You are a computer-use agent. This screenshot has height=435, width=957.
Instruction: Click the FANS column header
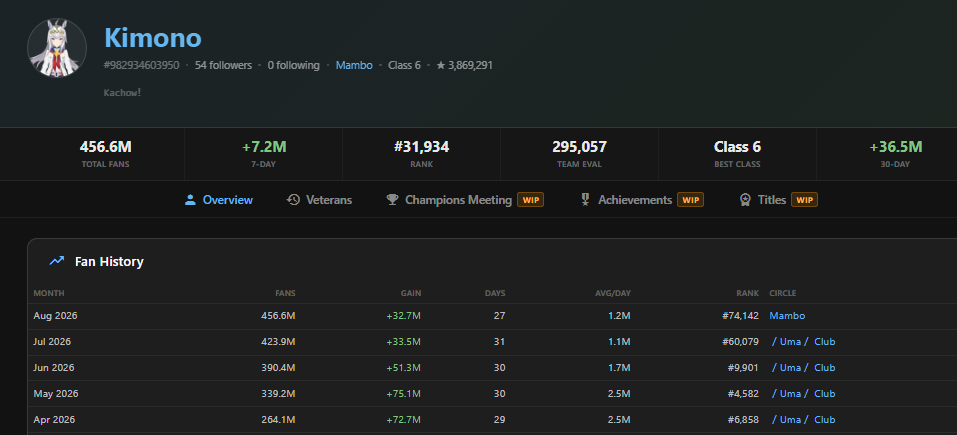point(285,293)
